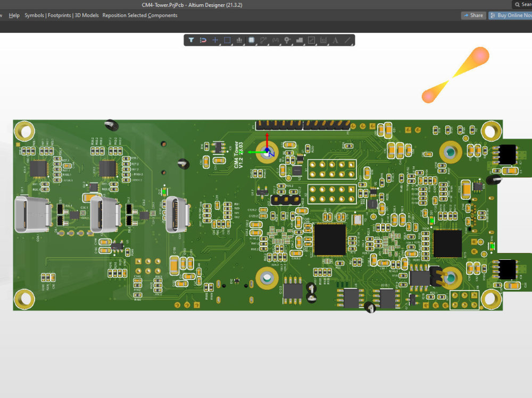
Task: Select the orange 3D light source marker
Action: 455,75
